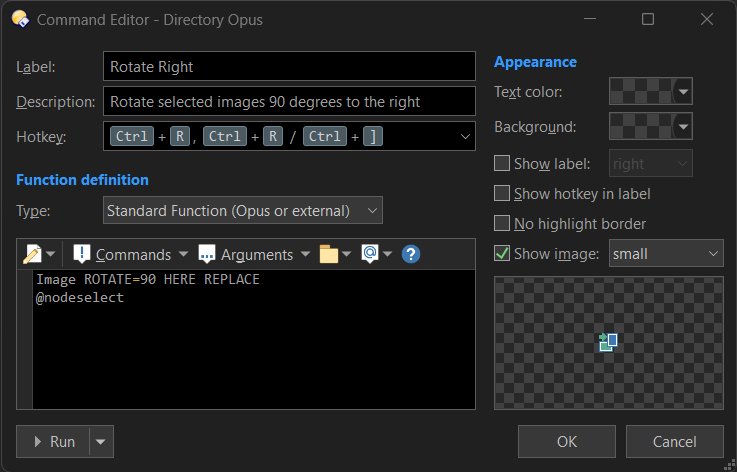
Task: Open the image size 'small' dropdown
Action: (666, 253)
